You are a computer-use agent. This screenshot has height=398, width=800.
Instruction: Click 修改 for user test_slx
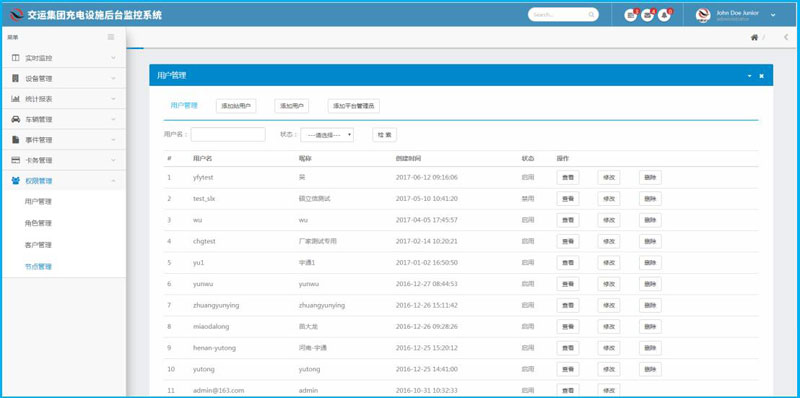point(609,199)
